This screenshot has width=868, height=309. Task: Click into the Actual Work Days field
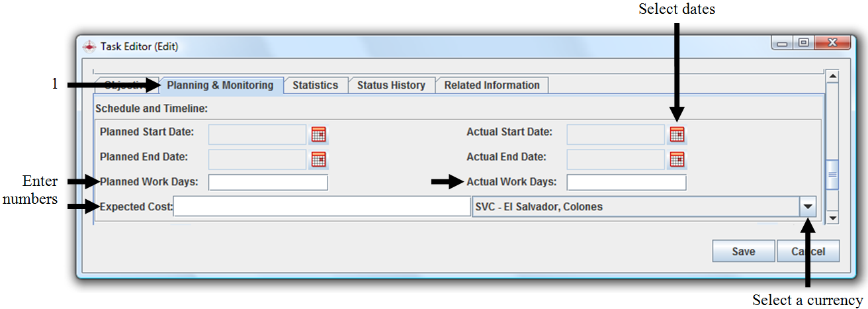[x=626, y=183]
